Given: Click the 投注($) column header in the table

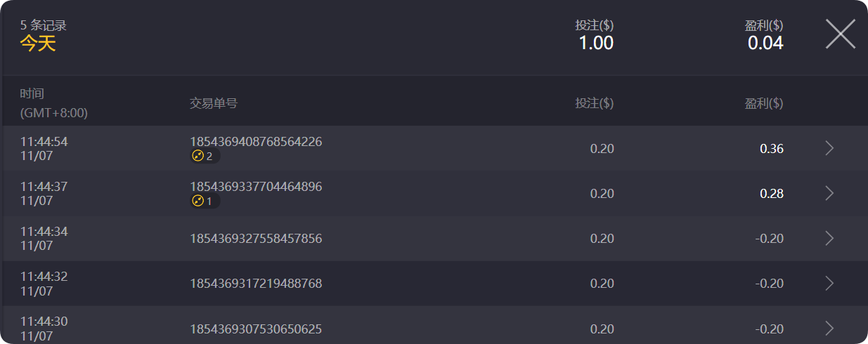Looking at the screenshot, I should click(594, 103).
